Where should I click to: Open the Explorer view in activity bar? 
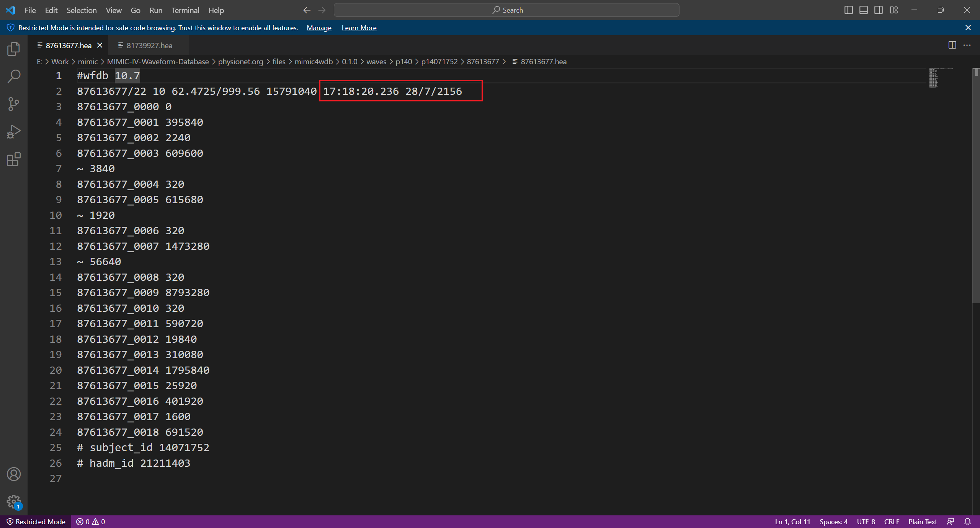pyautogui.click(x=14, y=49)
